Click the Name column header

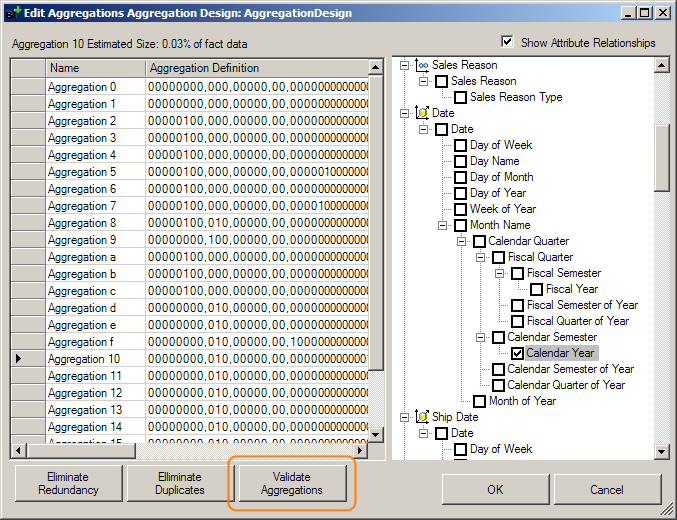[x=95, y=68]
